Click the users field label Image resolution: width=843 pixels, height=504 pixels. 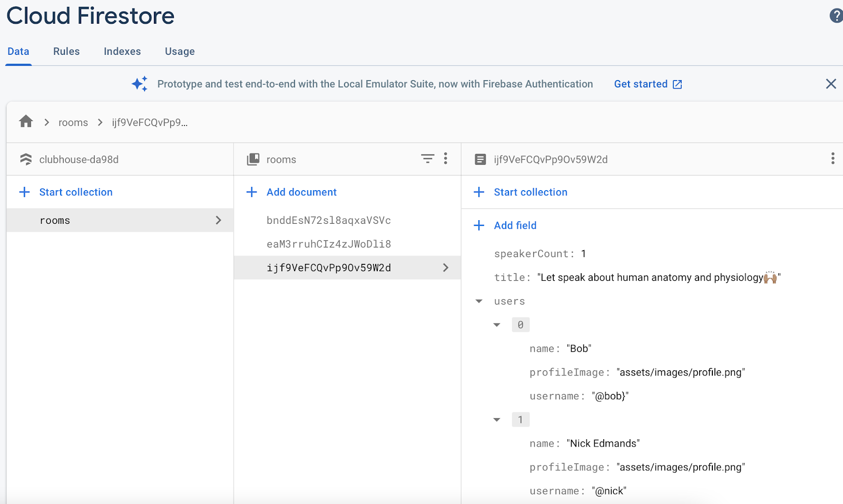point(509,301)
